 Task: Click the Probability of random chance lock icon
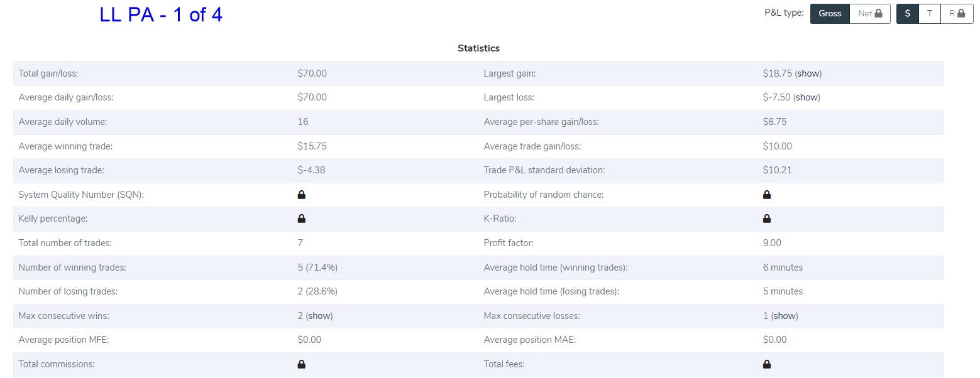coord(766,195)
